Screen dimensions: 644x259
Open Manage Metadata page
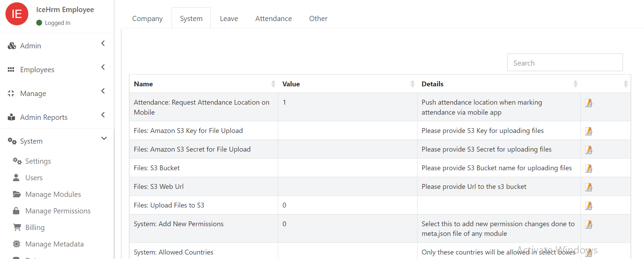point(54,244)
